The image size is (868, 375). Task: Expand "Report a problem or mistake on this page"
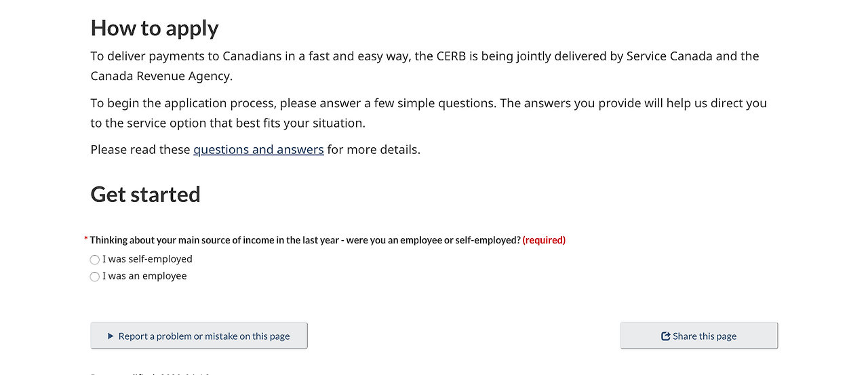[199, 336]
